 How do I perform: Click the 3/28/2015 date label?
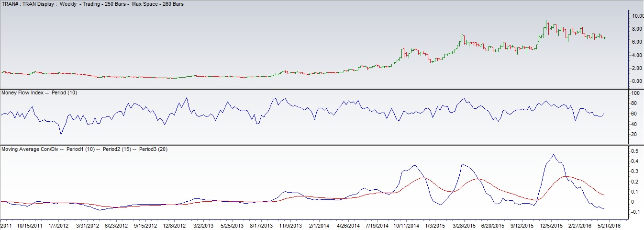[463, 225]
